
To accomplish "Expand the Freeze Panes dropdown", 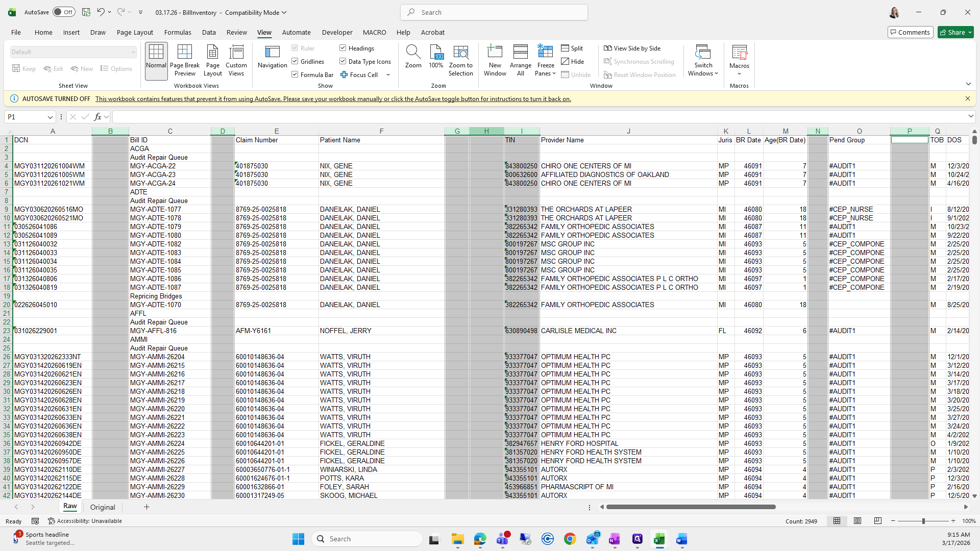I will 545,73.
